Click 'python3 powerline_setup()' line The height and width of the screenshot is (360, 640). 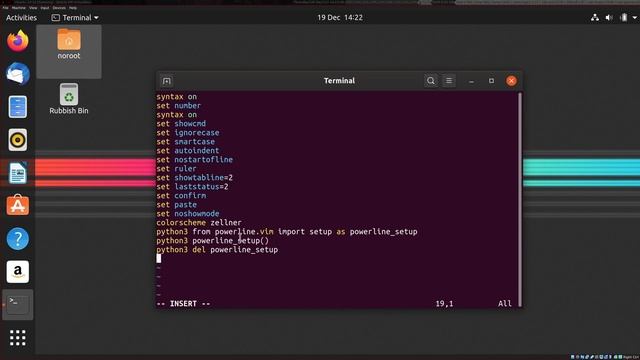coord(213,240)
